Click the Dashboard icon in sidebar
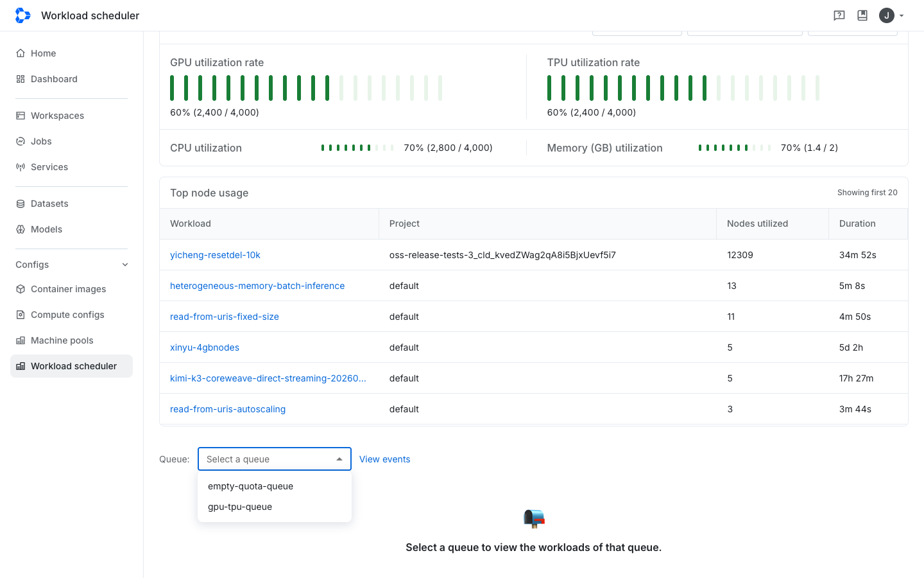Viewport: 924px width, 578px height. [21, 79]
